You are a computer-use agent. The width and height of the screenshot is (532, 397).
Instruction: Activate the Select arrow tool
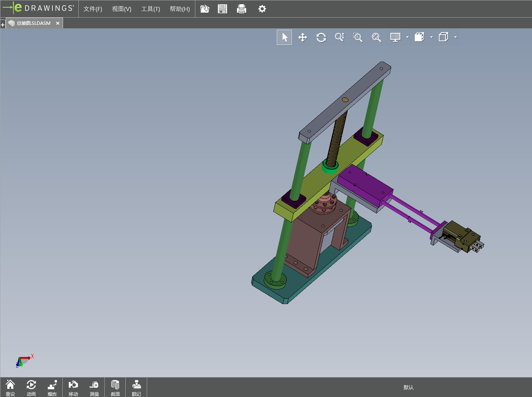point(285,37)
